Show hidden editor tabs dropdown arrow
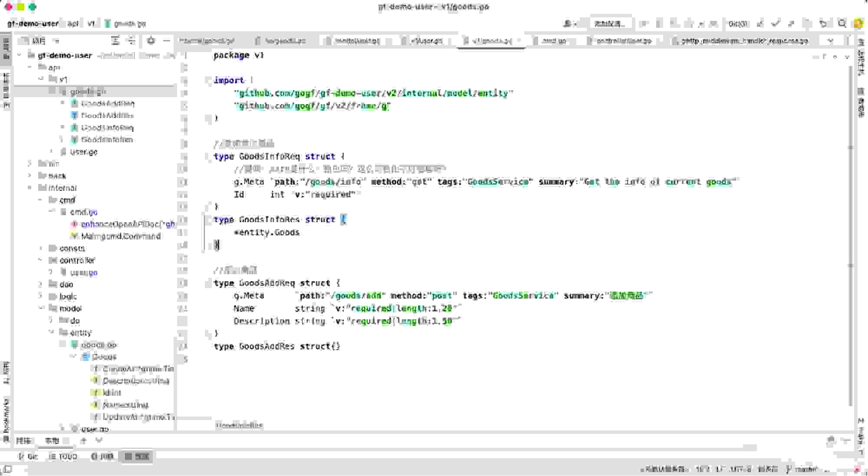This screenshot has width=868, height=476. click(830, 40)
